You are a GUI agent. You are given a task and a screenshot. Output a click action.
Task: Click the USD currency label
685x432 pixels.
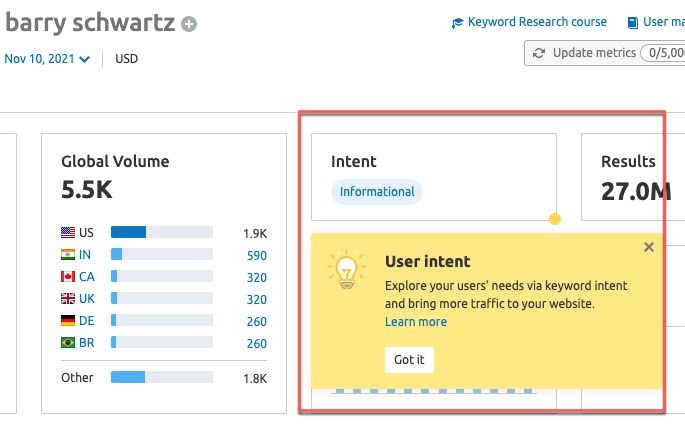point(127,59)
